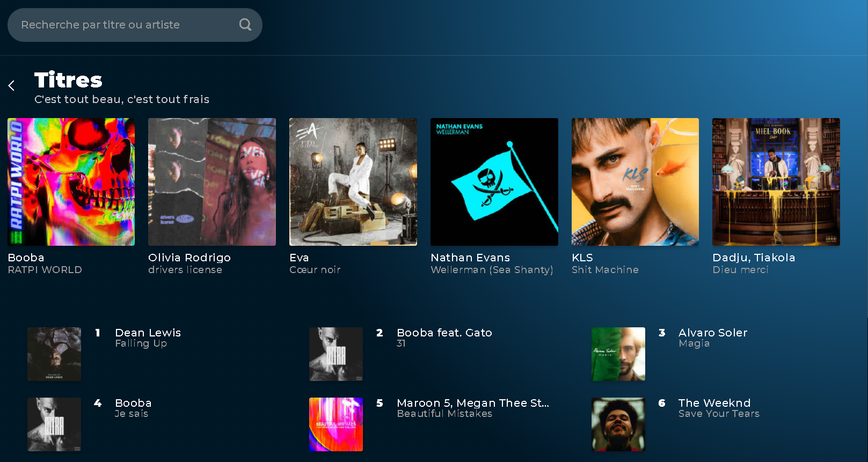This screenshot has width=868, height=462.
Task: Click 'Wellerman (Sea Shanty)' title text
Action: coord(492,270)
